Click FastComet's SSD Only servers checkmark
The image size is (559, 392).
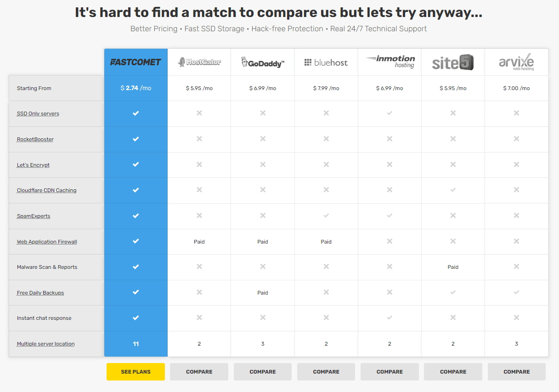coord(136,114)
